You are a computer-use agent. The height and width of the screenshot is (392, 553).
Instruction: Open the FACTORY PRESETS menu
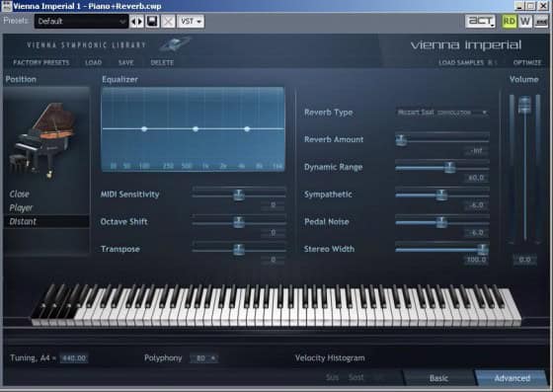41,63
